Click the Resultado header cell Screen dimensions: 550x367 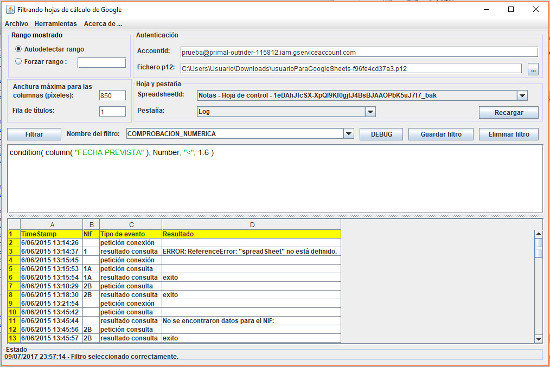pos(251,234)
